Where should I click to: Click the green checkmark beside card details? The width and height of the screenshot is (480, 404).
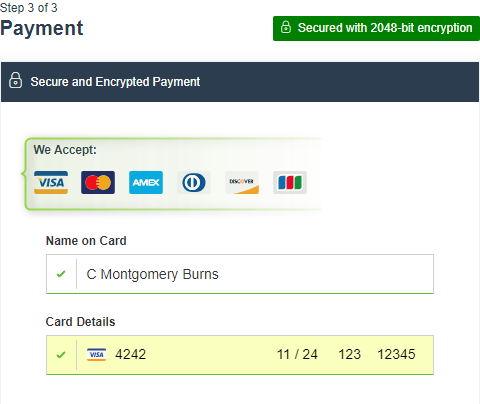pos(61,355)
